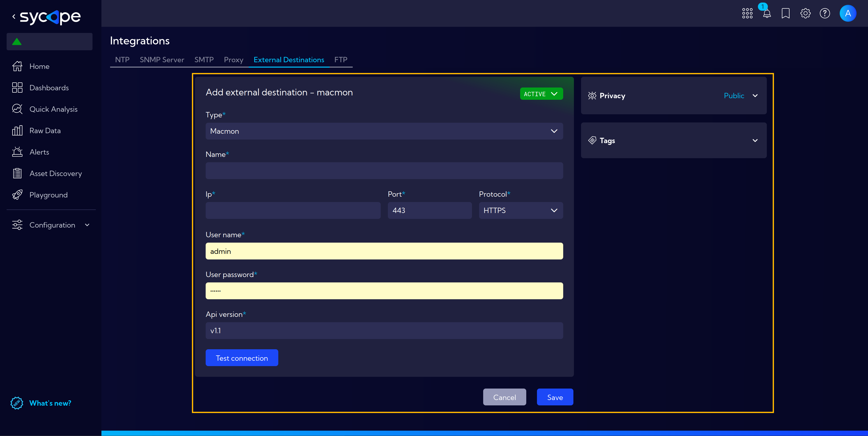Click the Asset Discovery list icon
868x436 pixels.
point(17,173)
